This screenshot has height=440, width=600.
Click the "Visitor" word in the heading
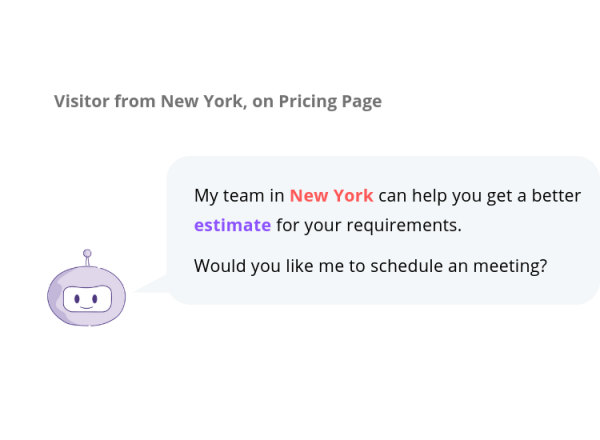pos(82,101)
